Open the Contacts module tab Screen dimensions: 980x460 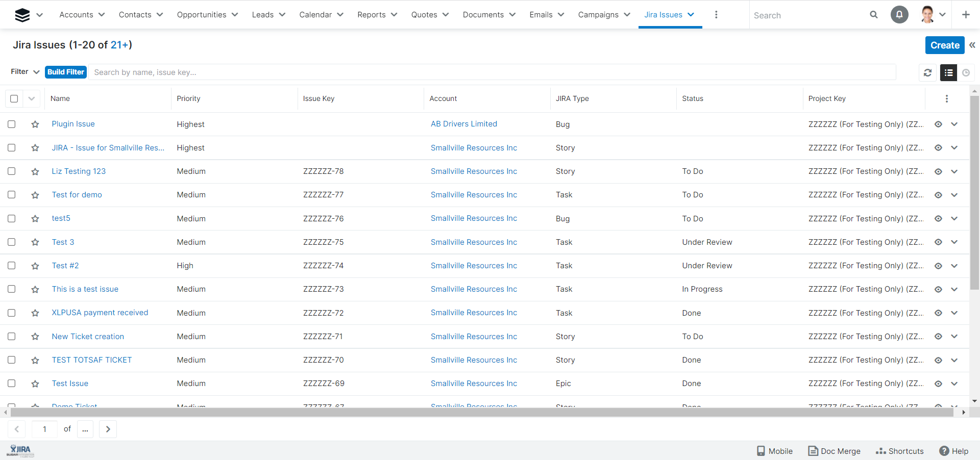click(135, 15)
